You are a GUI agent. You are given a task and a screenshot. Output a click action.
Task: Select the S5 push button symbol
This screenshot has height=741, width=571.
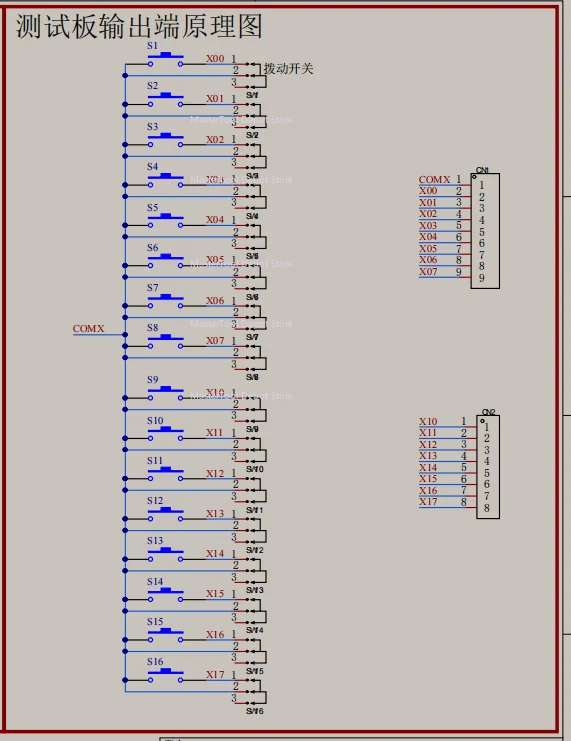pos(165,221)
